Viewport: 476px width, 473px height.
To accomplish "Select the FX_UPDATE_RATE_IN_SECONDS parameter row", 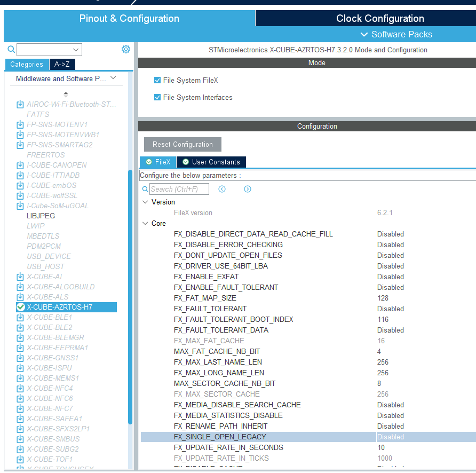I will pyautogui.click(x=308, y=447).
